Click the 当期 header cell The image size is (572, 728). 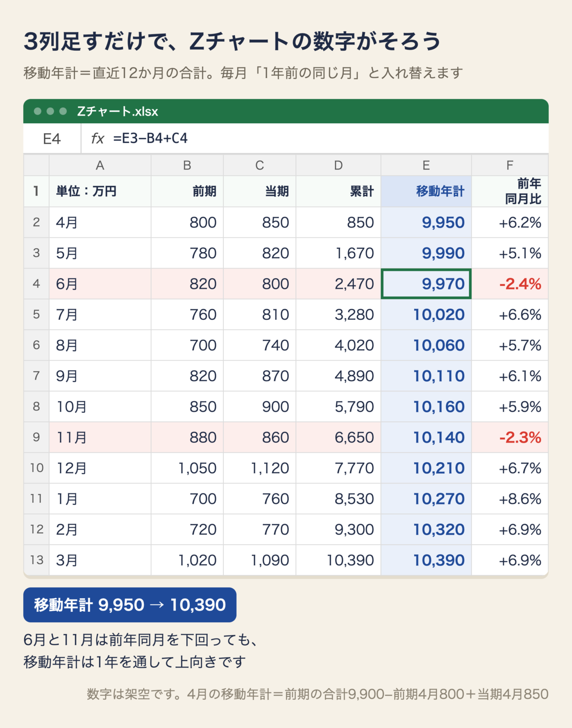pos(260,191)
